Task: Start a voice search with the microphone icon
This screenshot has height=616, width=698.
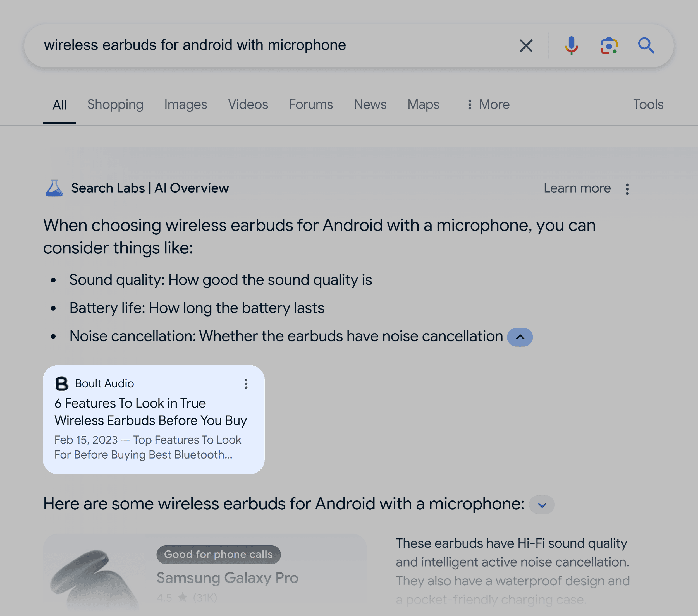Action: coord(572,45)
